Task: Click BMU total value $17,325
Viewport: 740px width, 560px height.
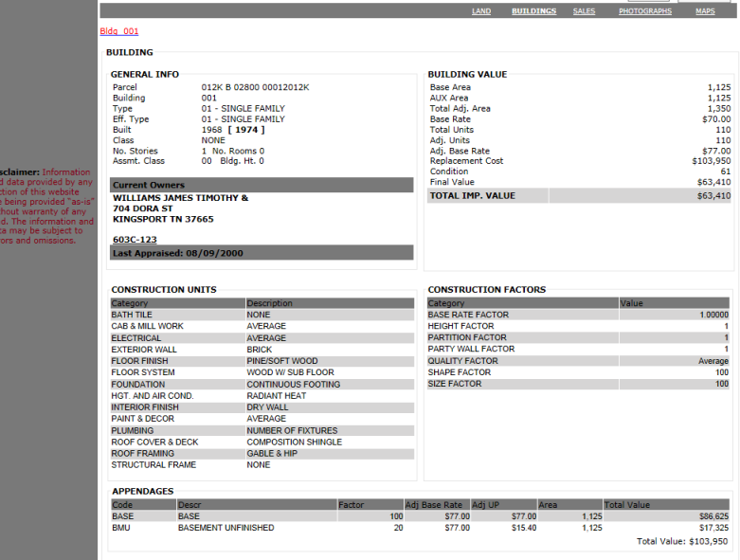Action: click(x=713, y=528)
